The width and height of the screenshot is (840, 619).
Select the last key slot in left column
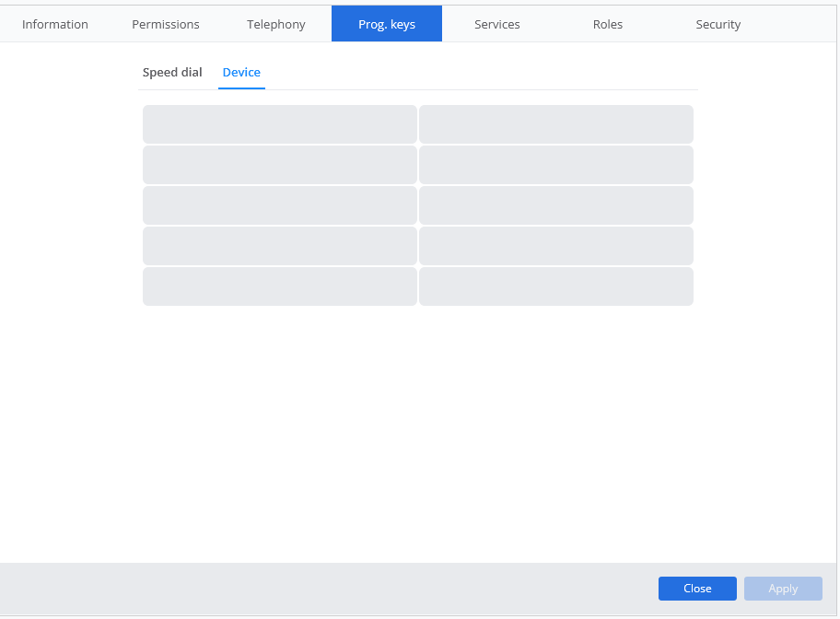click(280, 286)
